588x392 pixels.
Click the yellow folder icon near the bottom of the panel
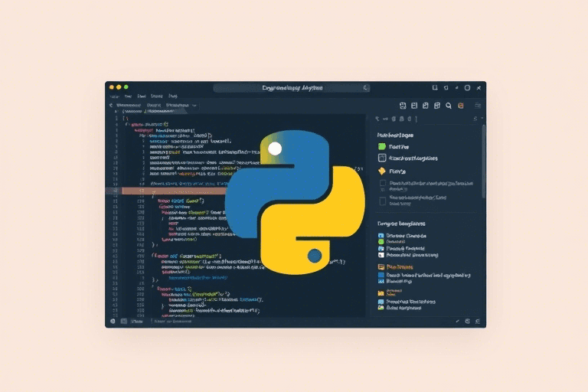(x=381, y=293)
